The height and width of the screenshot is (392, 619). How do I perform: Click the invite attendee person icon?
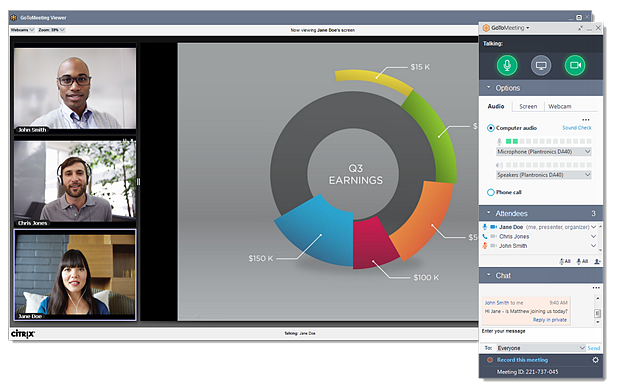click(x=597, y=261)
